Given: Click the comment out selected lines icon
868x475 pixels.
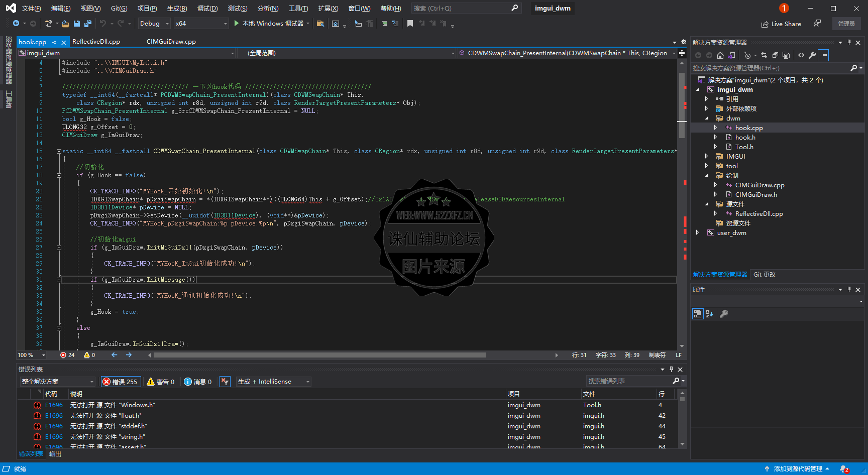Looking at the screenshot, I should (x=384, y=24).
